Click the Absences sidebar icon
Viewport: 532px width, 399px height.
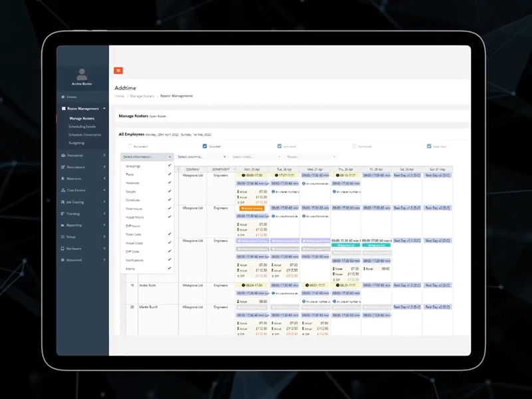[x=63, y=178]
